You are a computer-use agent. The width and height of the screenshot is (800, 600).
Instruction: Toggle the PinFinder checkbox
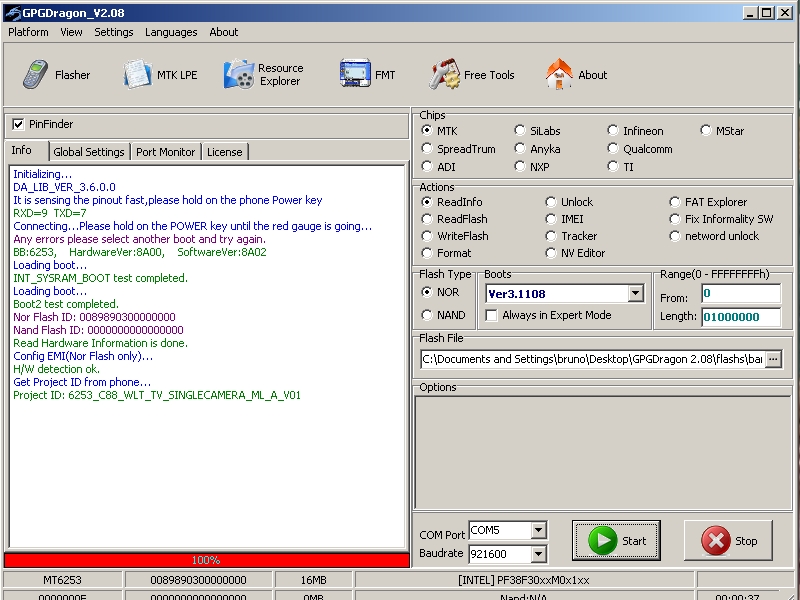pyautogui.click(x=18, y=124)
